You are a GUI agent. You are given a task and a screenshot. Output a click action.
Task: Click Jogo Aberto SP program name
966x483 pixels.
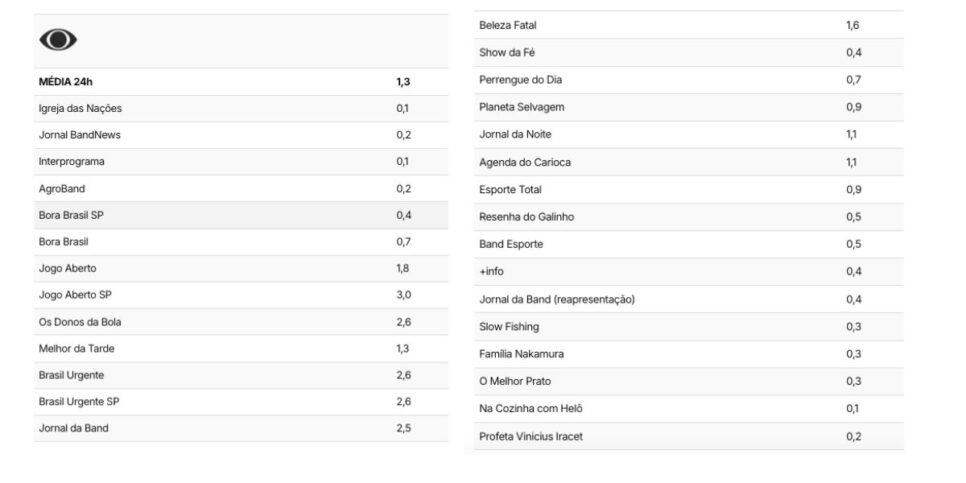coord(75,295)
